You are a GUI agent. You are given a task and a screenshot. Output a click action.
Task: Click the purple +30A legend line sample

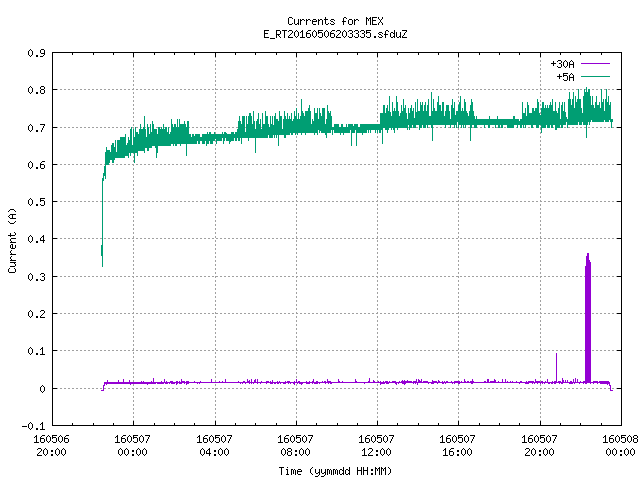pyautogui.click(x=596, y=64)
